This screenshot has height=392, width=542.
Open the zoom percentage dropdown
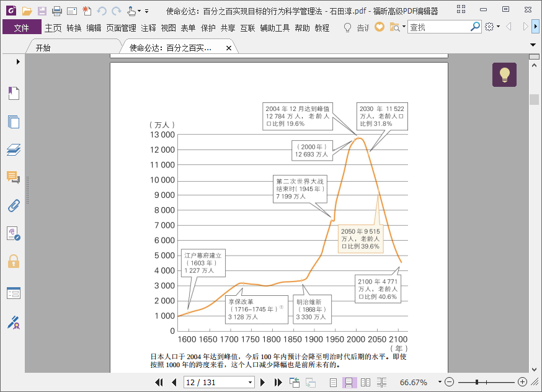[440, 382]
